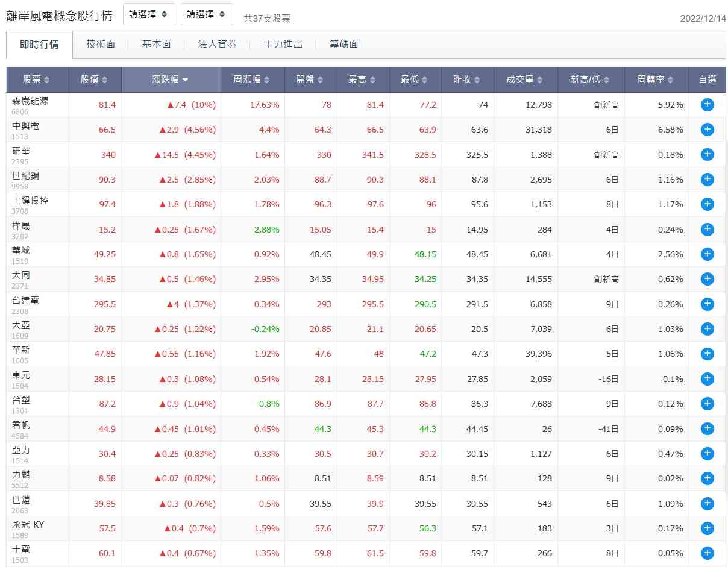Switch to the 法人資券 tab
The width and height of the screenshot is (728, 567).
[x=218, y=45]
